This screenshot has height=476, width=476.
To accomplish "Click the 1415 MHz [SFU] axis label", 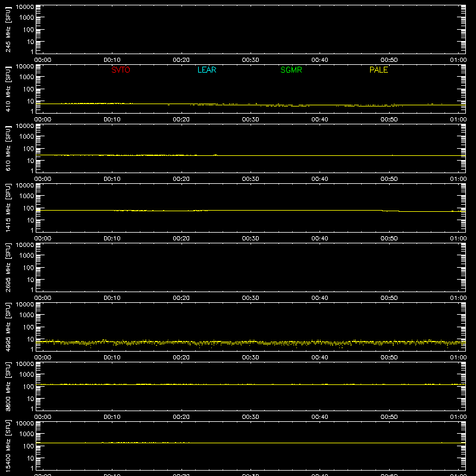I will pos(8,208).
